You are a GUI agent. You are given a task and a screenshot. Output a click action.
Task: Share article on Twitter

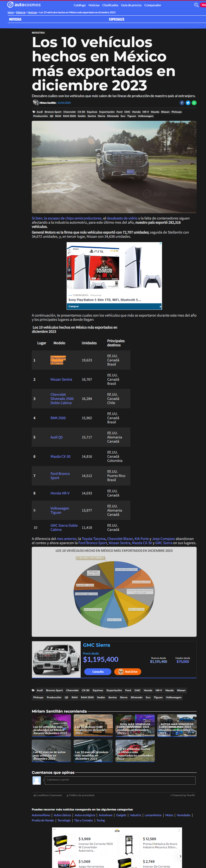pos(188,103)
